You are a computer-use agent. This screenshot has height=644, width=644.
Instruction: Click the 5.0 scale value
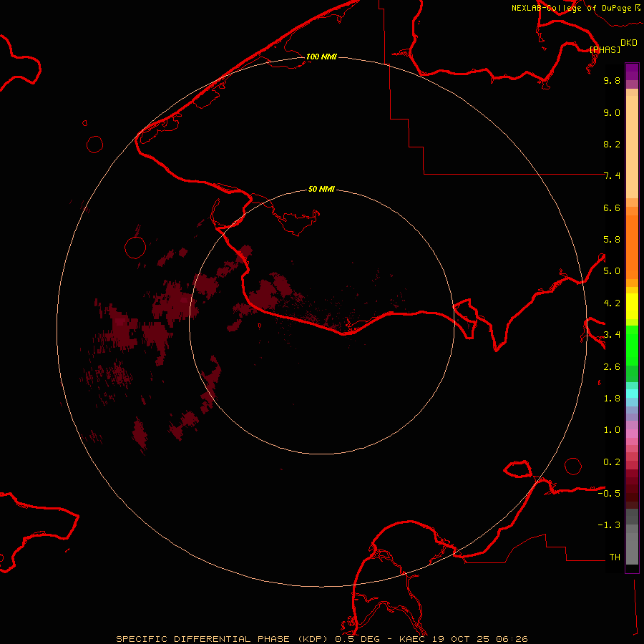pyautogui.click(x=612, y=271)
